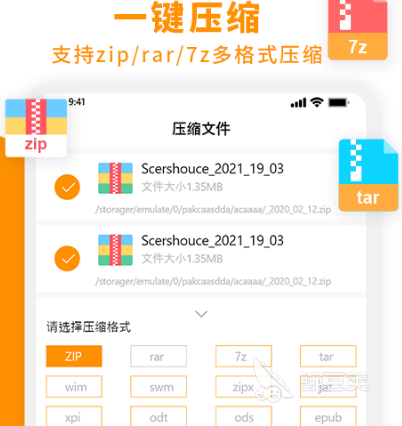
Task: Select the epub format option
Action: 328,416
